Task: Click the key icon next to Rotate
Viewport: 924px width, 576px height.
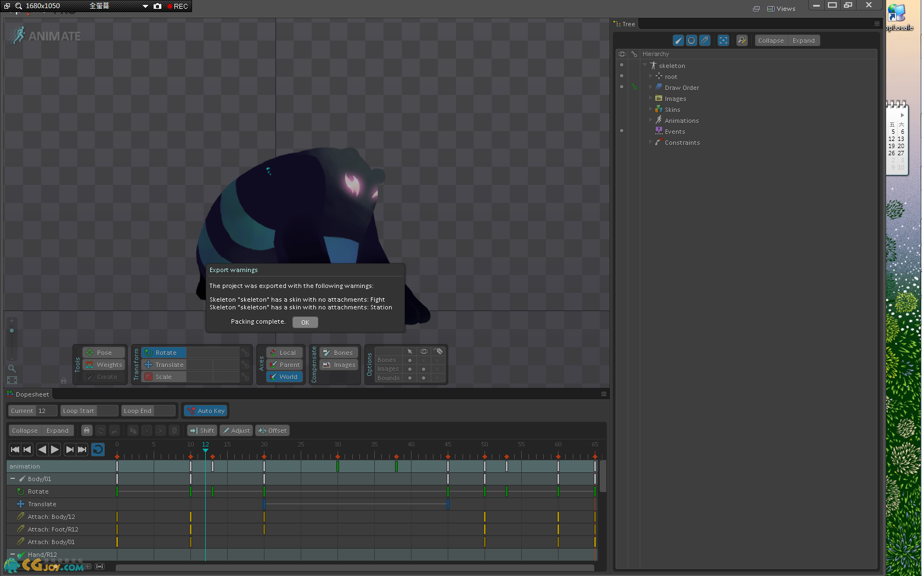Action: click(x=245, y=353)
